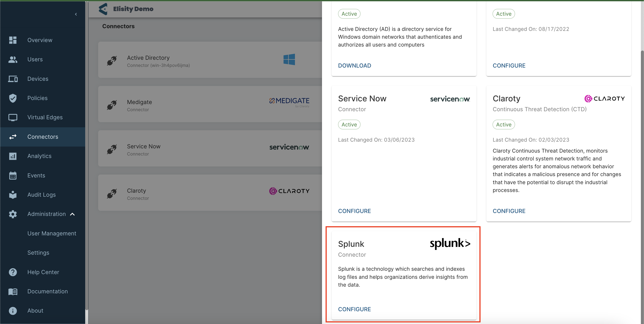Click the servicenow logo in connector list
This screenshot has height=324, width=644.
point(289,147)
